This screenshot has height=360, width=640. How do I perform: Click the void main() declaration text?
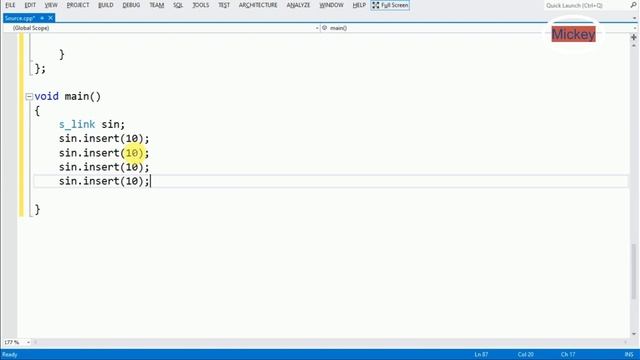tap(68, 96)
